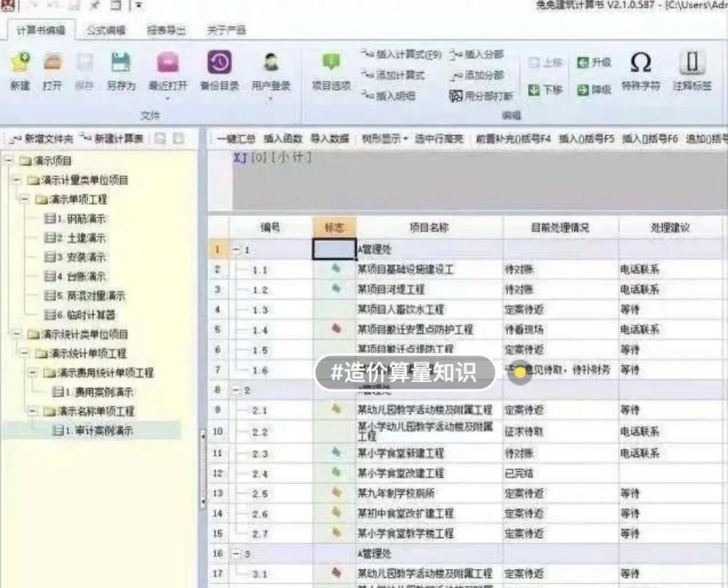Click the green flag icon in row 2.4
This screenshot has width=728, height=588.
(336, 473)
